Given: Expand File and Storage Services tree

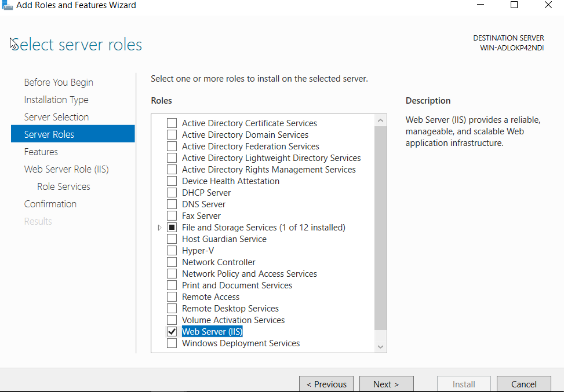Looking at the screenshot, I should tap(160, 228).
